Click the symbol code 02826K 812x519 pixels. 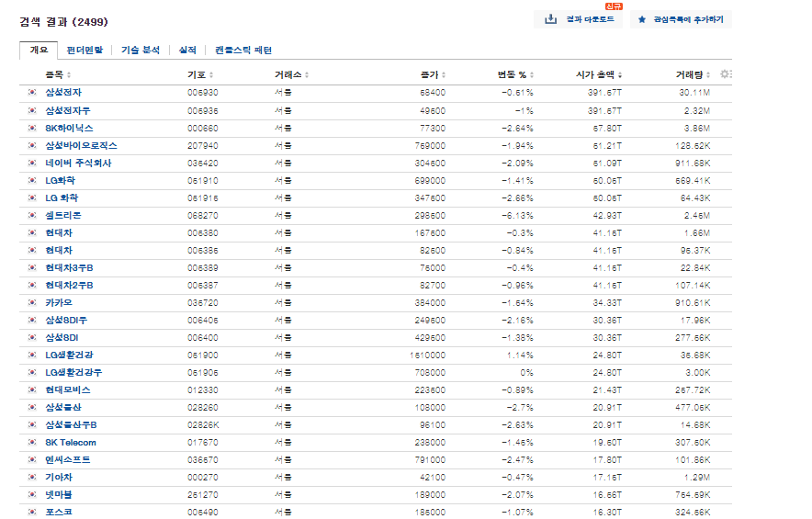[x=203, y=424]
